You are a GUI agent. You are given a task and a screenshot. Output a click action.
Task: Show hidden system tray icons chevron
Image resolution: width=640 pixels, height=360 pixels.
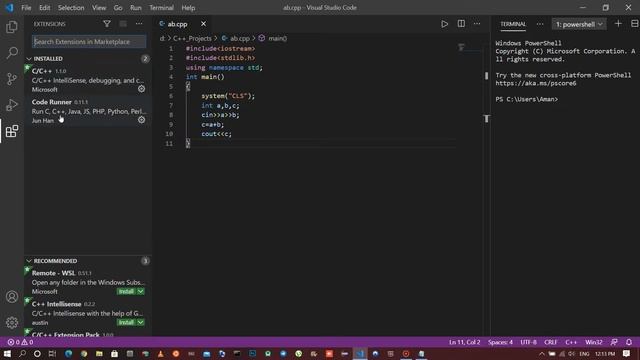pyautogui.click(x=542, y=353)
